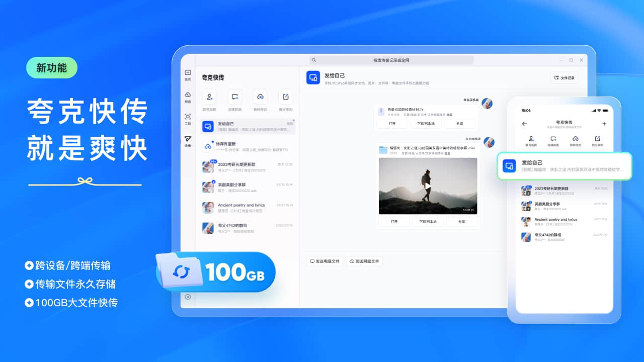Open the 2023考研长期更新群 chat in desktop list
Image resolution: width=644 pixels, height=362 pixels.
247,167
